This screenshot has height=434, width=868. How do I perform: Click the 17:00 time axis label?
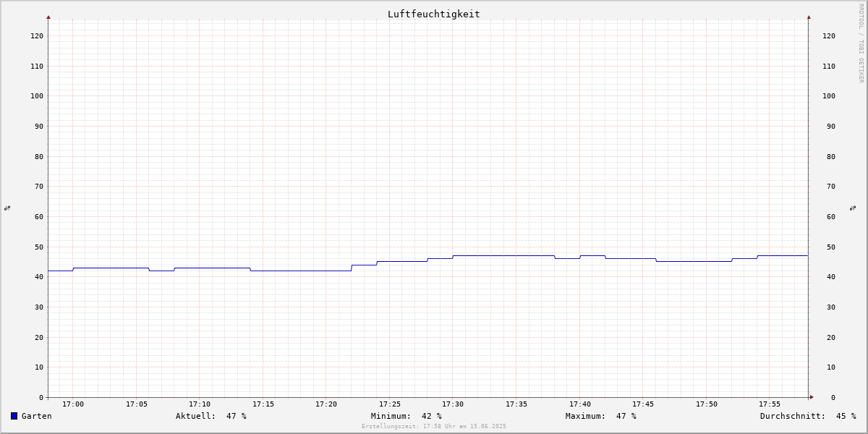coord(73,404)
